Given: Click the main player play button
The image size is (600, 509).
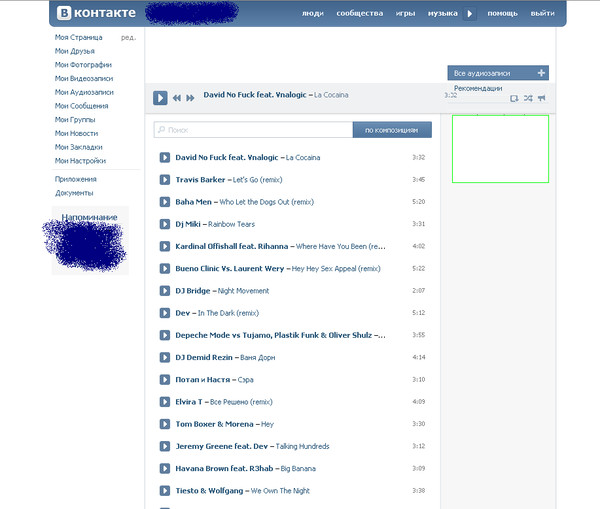Looking at the screenshot, I should 160,98.
